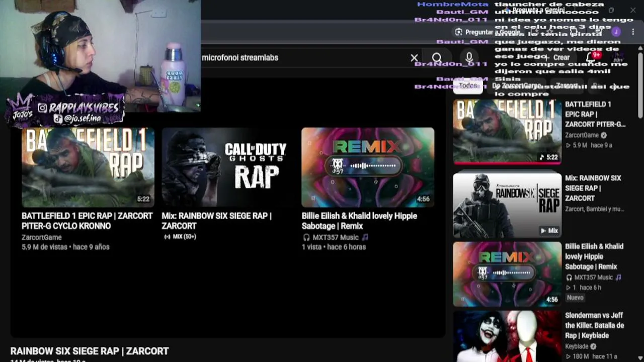Visit MXT357 Music channel in the sidebar

point(594,278)
